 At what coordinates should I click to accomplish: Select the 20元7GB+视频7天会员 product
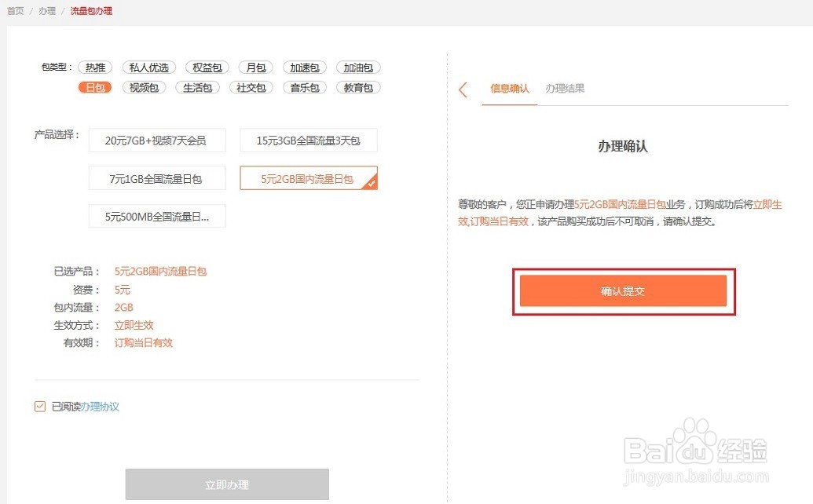156,140
